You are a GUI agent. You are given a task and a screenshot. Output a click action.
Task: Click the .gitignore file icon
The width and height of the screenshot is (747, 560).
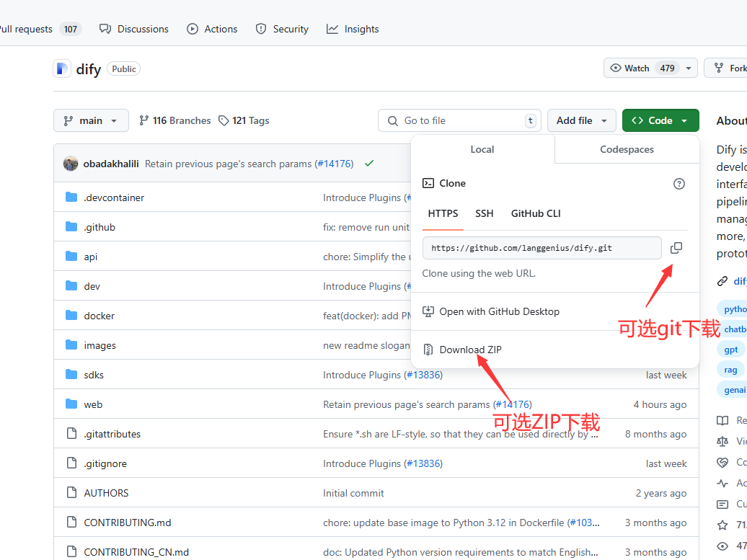71,463
